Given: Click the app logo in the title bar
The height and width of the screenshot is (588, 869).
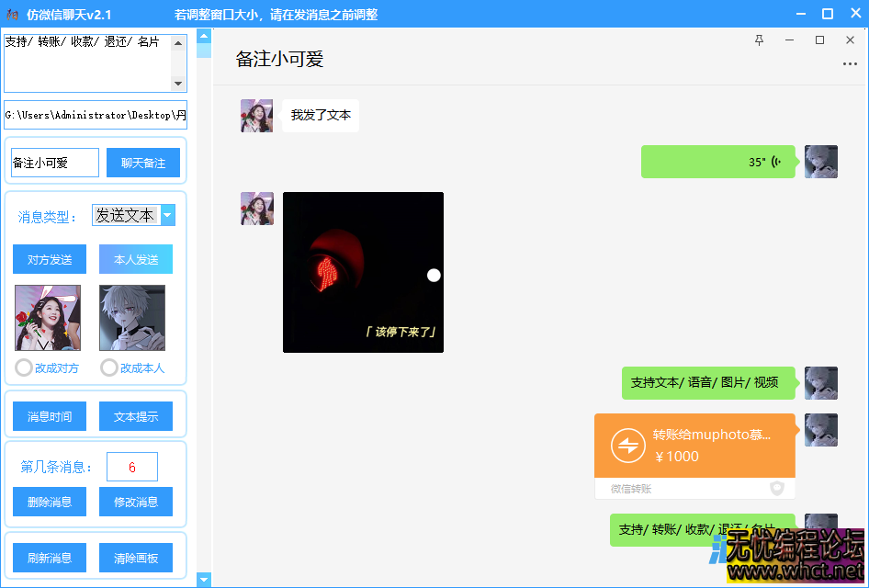Looking at the screenshot, I should pyautogui.click(x=11, y=14).
